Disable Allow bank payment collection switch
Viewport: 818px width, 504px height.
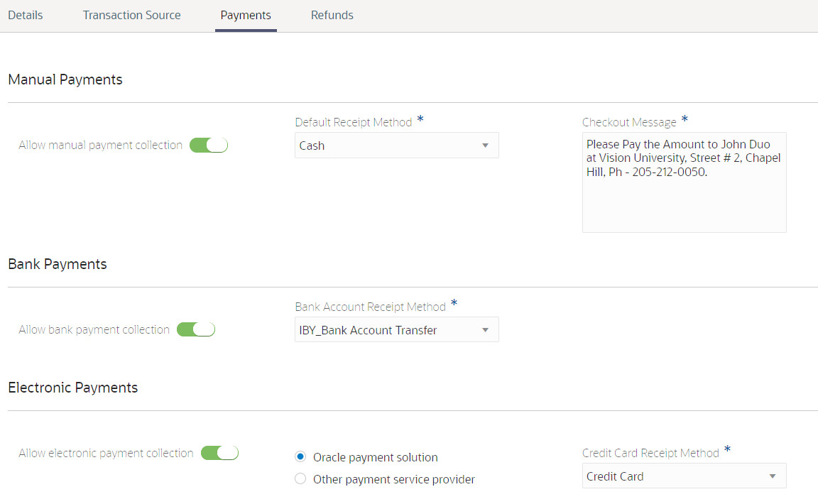point(196,329)
